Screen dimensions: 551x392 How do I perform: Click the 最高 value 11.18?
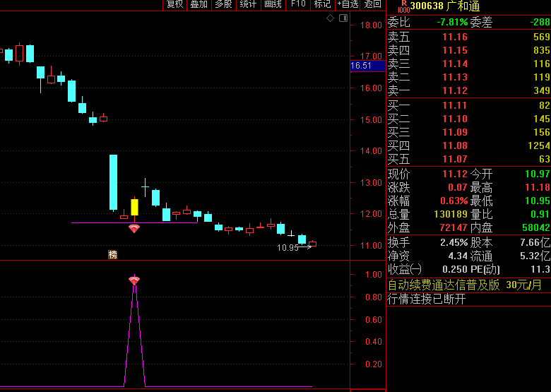click(538, 187)
